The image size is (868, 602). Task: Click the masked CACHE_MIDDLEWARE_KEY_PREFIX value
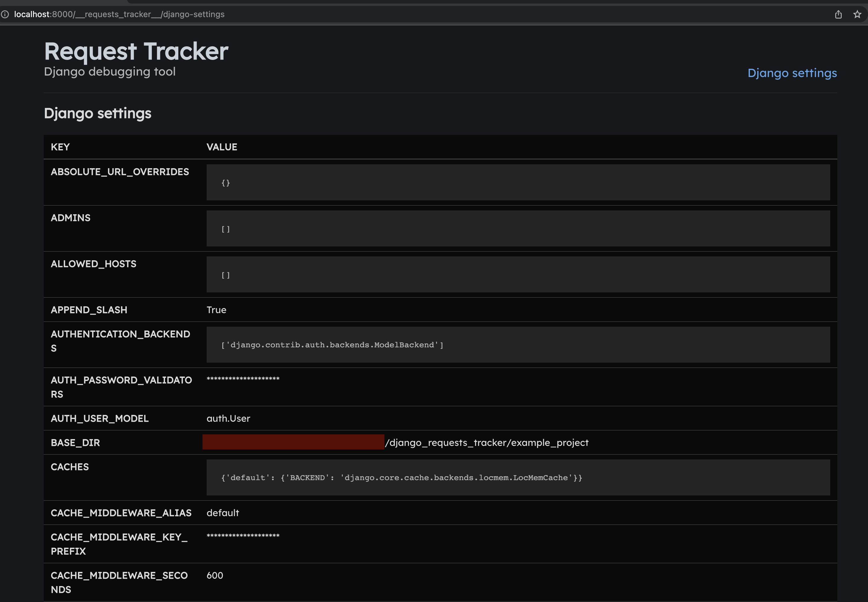point(243,536)
